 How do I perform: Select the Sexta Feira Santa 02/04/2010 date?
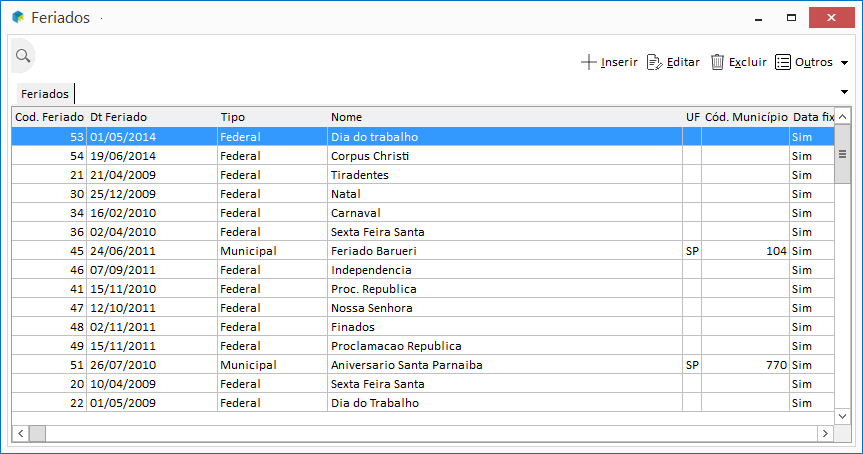123,232
